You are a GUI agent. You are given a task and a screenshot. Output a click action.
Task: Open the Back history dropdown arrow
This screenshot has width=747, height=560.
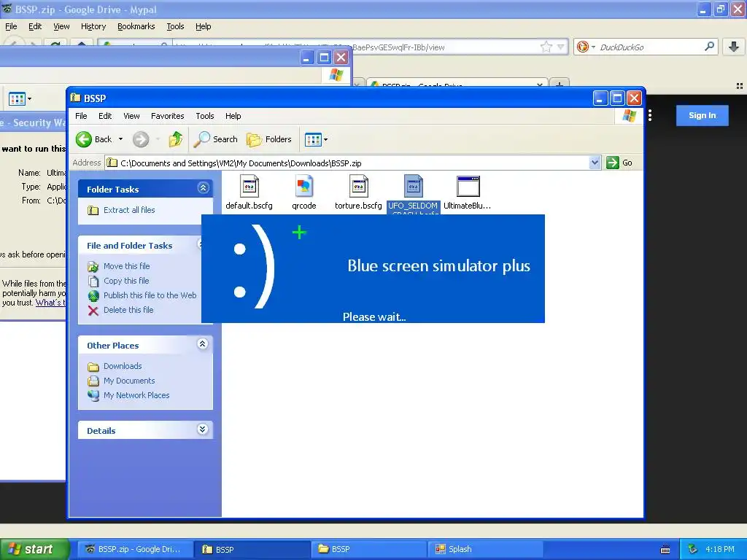(120, 139)
